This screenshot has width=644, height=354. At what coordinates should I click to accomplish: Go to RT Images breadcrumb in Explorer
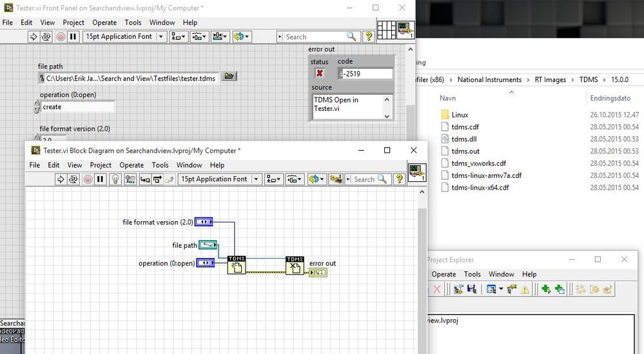coord(550,80)
